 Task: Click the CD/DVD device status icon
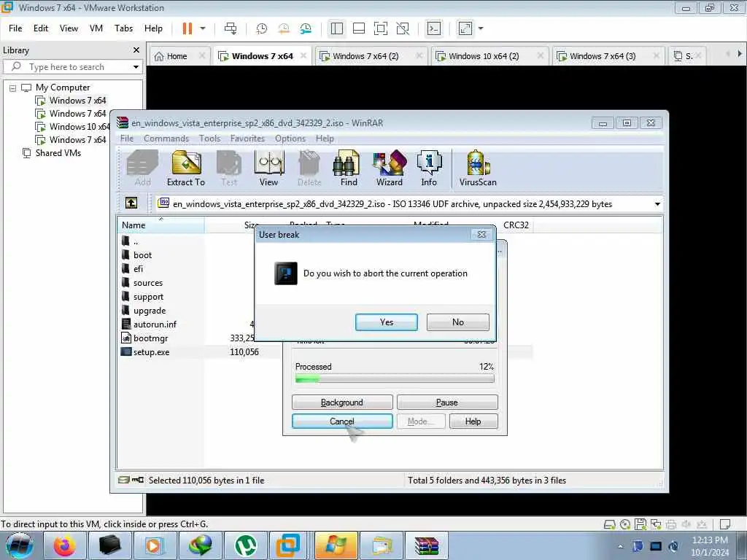click(x=625, y=524)
